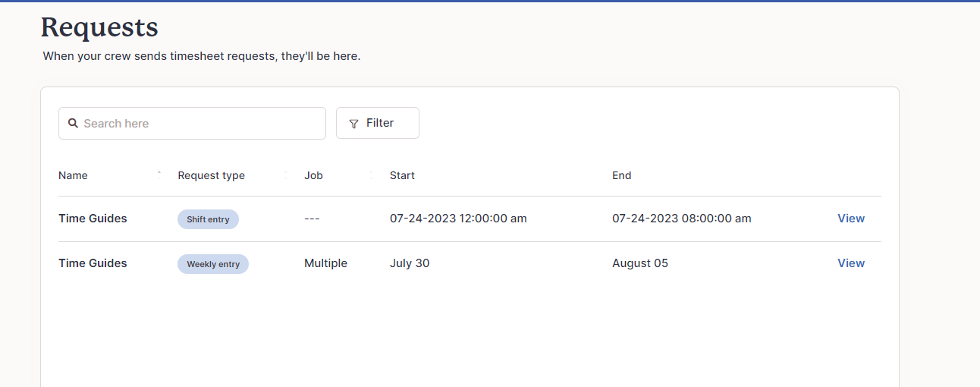The image size is (980, 387).
Task: Select the Start column header
Action: pyautogui.click(x=402, y=175)
